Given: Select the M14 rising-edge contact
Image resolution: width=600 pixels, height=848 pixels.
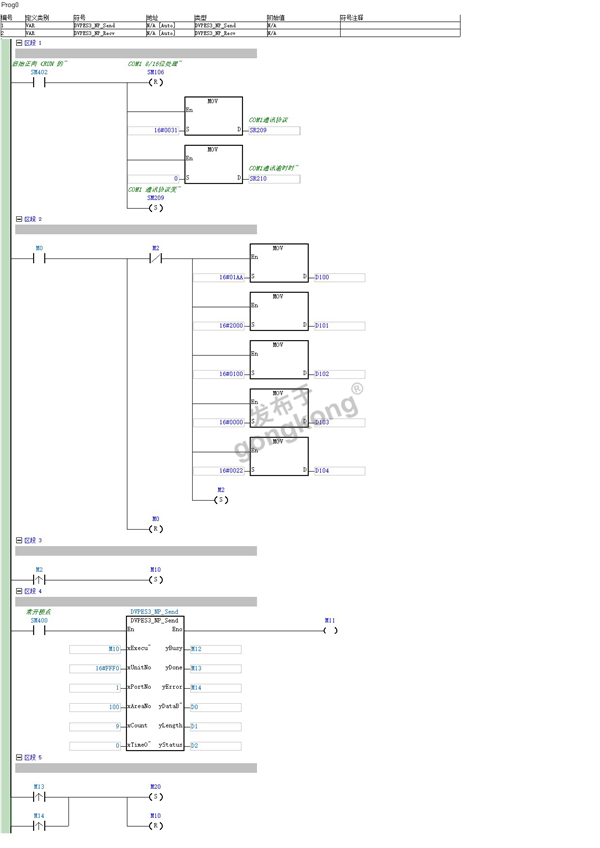Looking at the screenshot, I should click(39, 826).
